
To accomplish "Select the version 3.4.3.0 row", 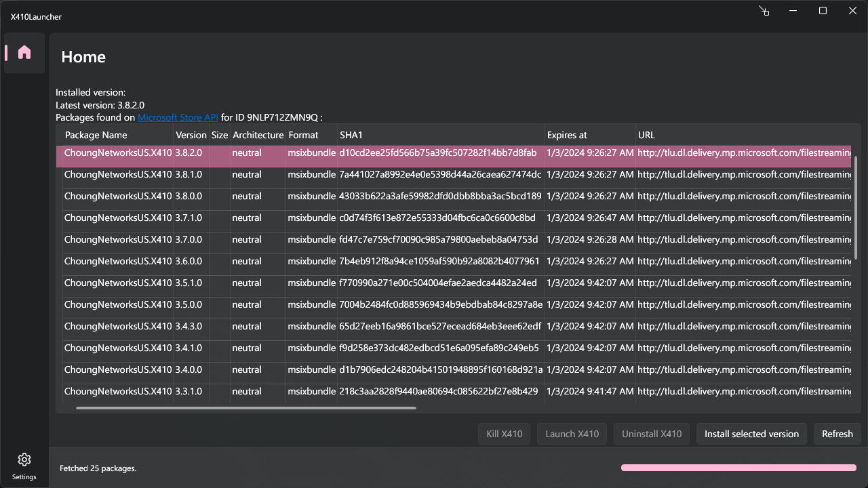I will click(454, 329).
